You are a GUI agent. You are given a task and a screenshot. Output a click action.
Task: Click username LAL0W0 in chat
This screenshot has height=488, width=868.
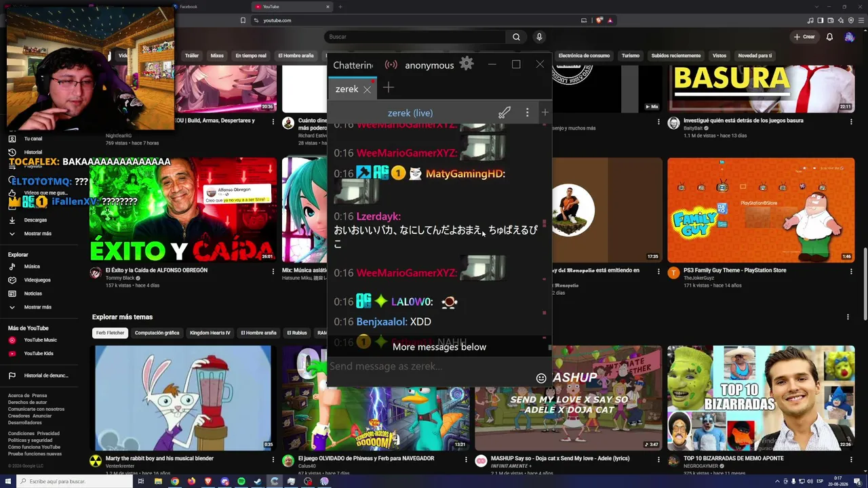[x=412, y=302]
